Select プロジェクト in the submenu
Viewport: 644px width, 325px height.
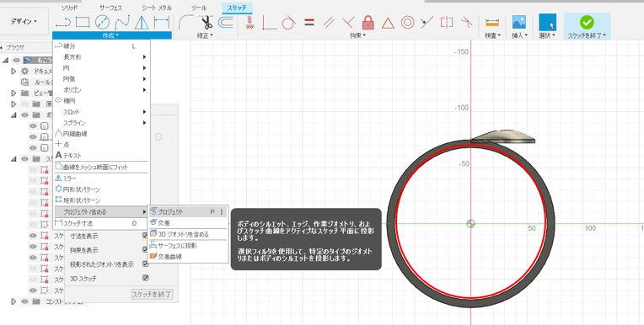click(x=187, y=212)
